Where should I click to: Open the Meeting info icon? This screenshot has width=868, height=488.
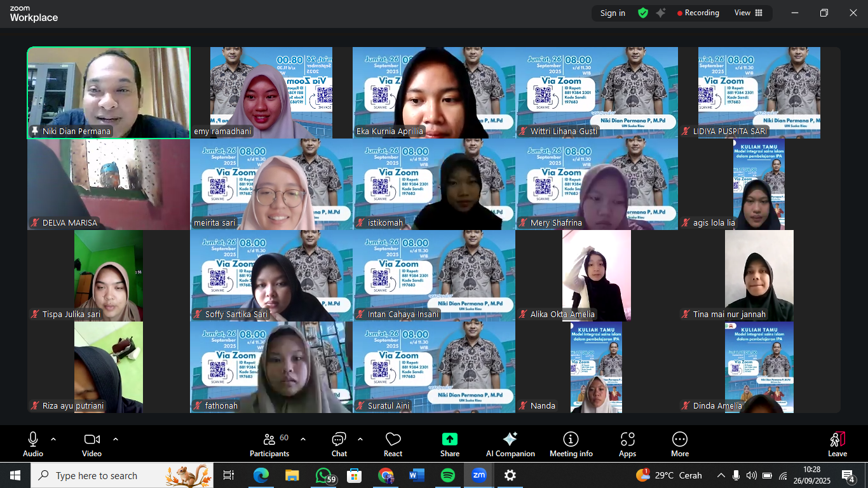point(571,440)
